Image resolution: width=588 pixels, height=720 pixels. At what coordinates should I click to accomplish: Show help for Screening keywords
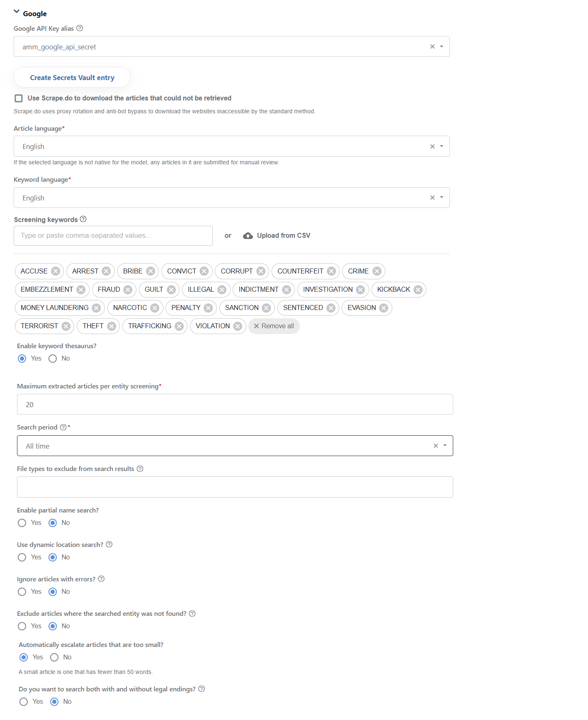83,219
